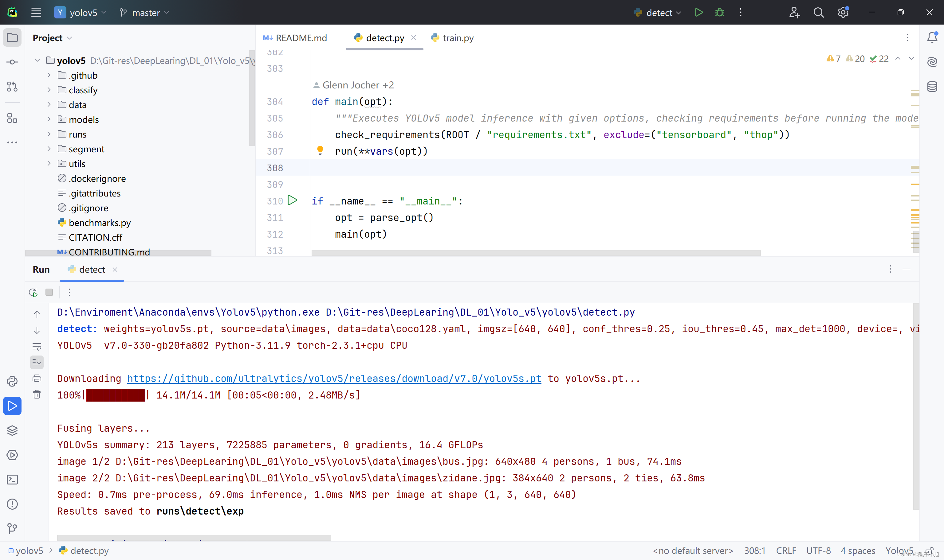Show more tool windows ellipsis

click(13, 142)
